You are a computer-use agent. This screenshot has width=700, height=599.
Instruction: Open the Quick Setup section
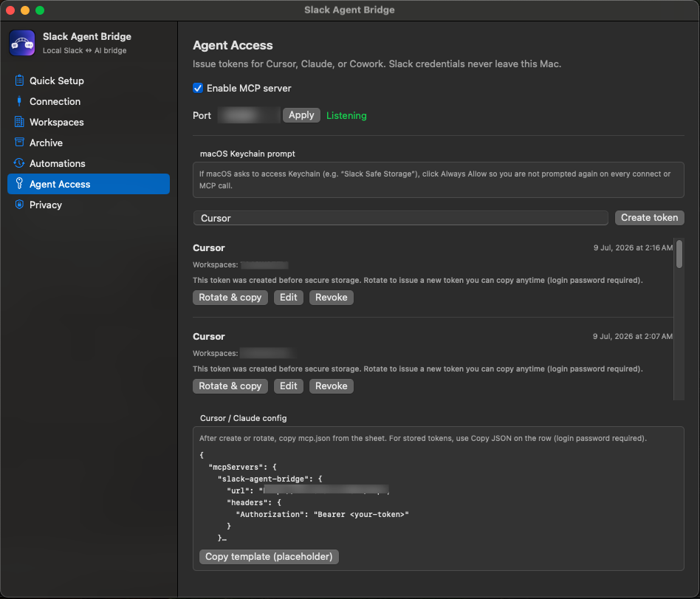(x=89, y=81)
